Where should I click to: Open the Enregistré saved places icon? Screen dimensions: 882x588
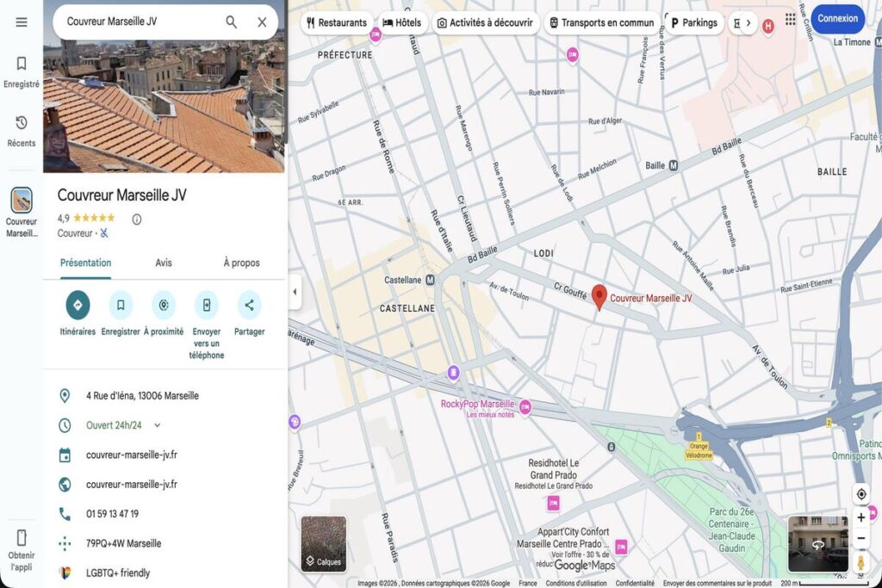[x=22, y=64]
